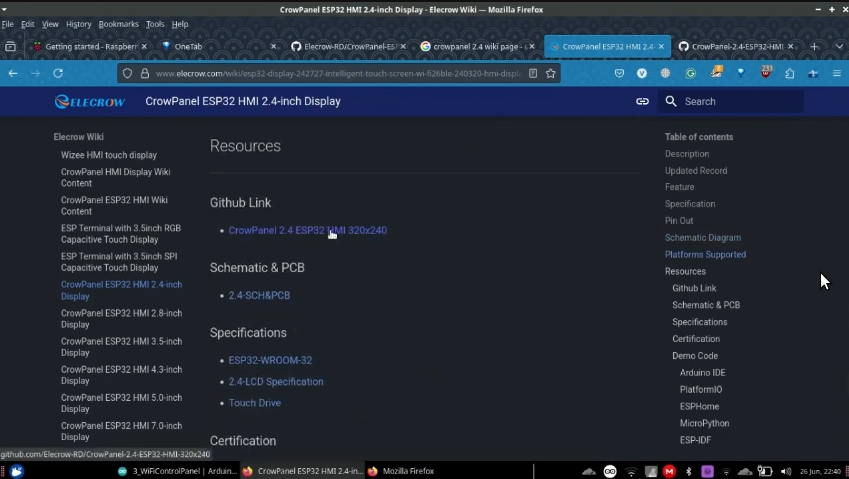
Task: Open the Help menu
Action: 180,24
